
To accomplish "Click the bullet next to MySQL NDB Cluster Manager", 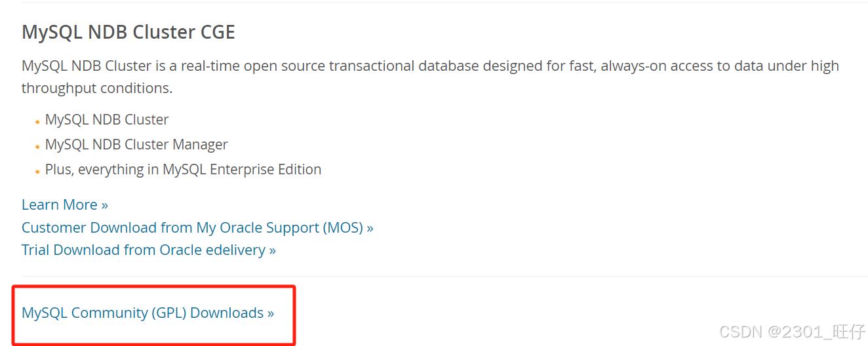I will (38, 147).
